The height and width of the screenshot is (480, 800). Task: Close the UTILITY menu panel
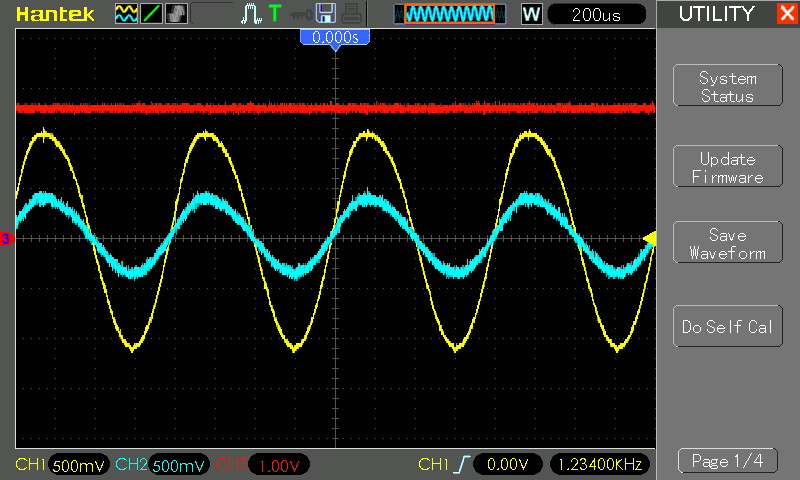pos(787,13)
